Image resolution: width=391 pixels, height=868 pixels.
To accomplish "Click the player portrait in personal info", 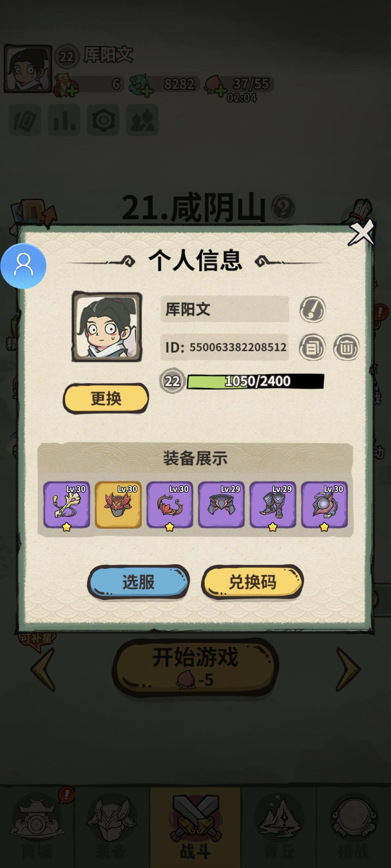I will click(107, 327).
